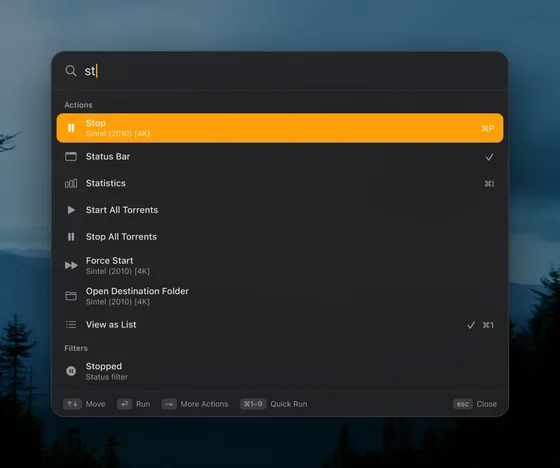Viewport: 560px width, 468px height.
Task: Click More Actions in the footer
Action: point(204,404)
